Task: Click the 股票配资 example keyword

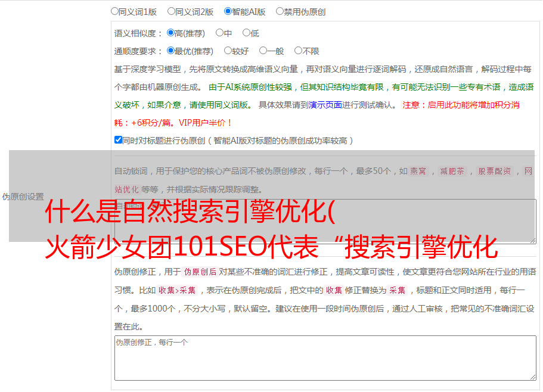Action: pos(495,171)
